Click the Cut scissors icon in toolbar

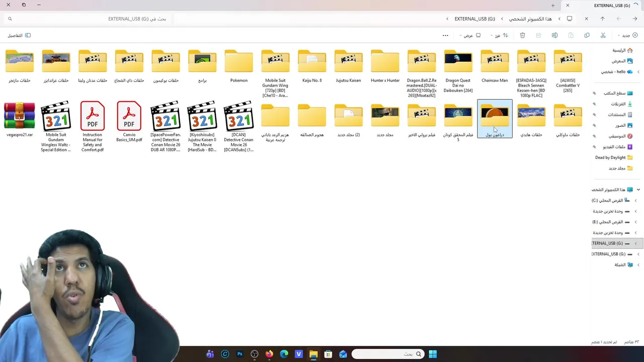coord(603,36)
